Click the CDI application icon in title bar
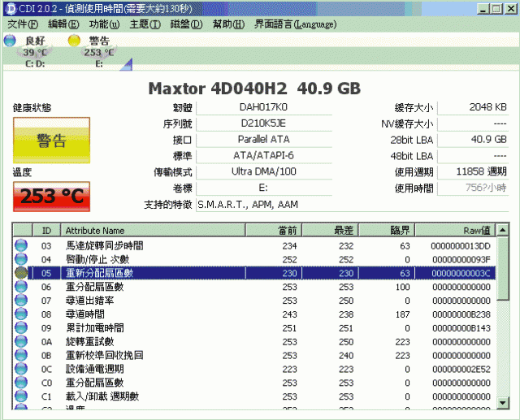This screenshot has height=420, width=520. tap(11, 9)
